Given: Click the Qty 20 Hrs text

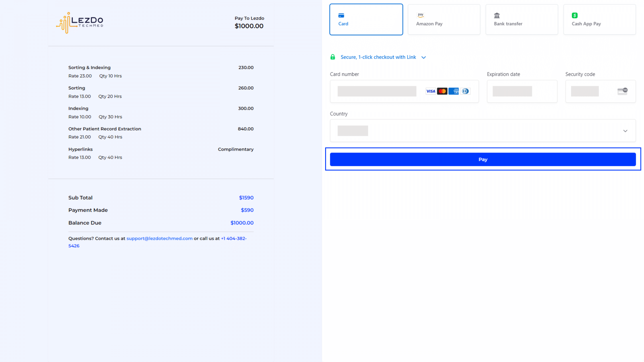Looking at the screenshot, I should [x=110, y=97].
